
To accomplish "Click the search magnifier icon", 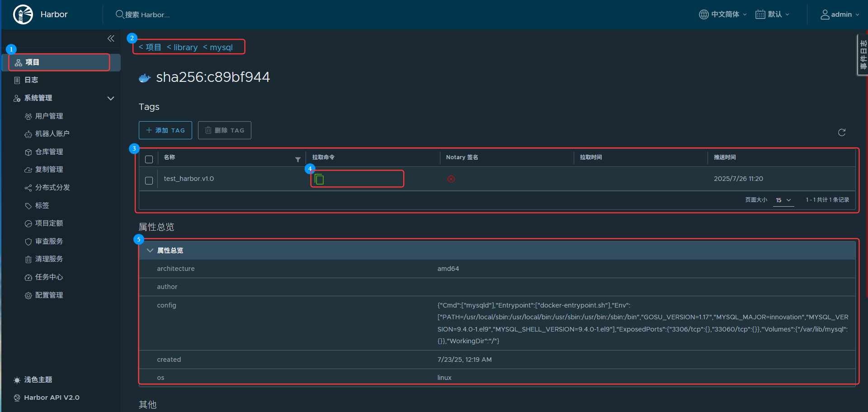I will [120, 14].
